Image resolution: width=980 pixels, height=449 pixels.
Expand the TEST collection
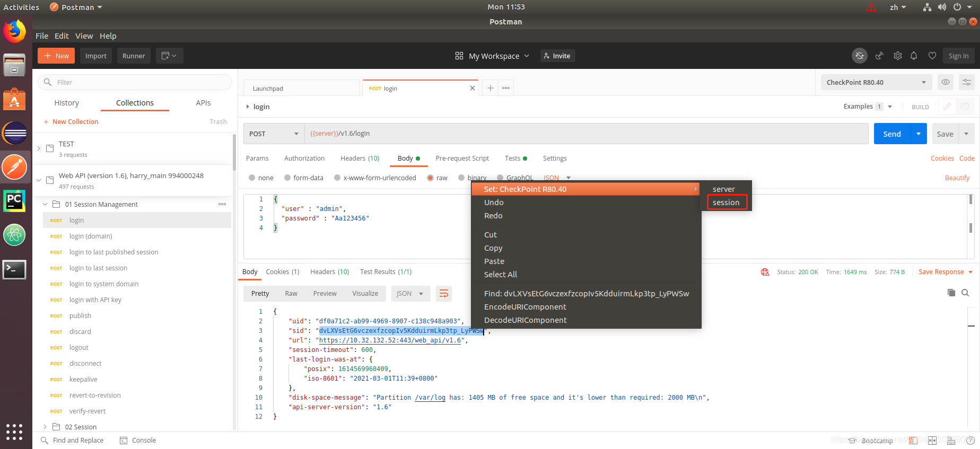(x=39, y=148)
